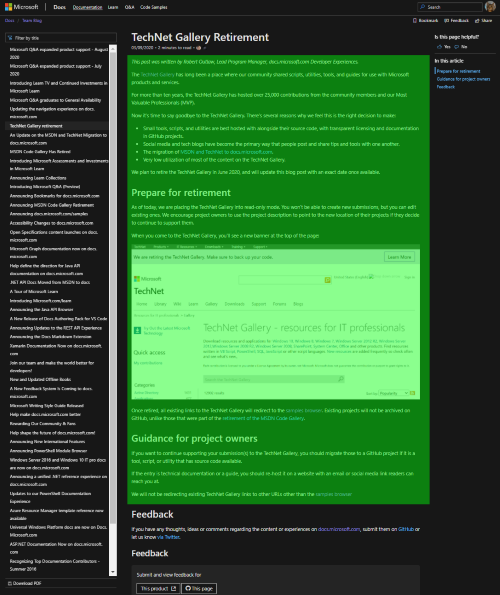Viewport: 500px width, 595px height.
Task: Open Announcing PowerShell Module Browser post
Action: (48, 451)
